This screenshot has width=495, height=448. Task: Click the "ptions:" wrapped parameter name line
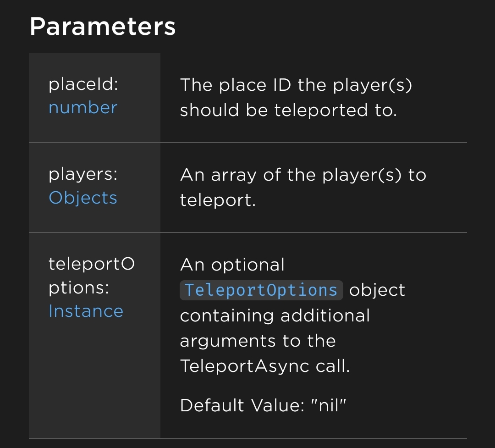tap(79, 288)
